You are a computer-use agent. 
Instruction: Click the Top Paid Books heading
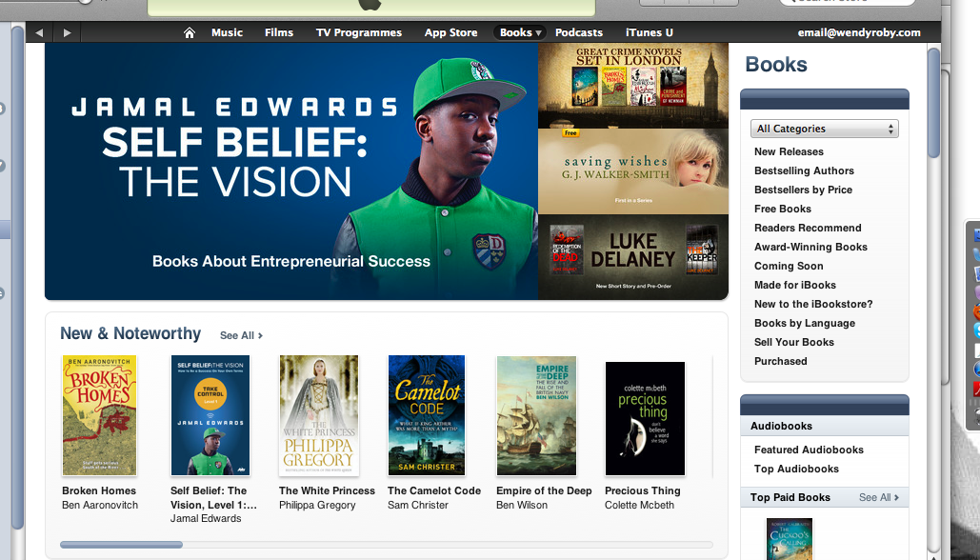(x=790, y=497)
